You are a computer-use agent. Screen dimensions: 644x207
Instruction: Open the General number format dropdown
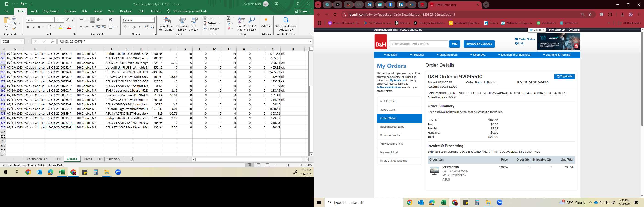point(153,20)
